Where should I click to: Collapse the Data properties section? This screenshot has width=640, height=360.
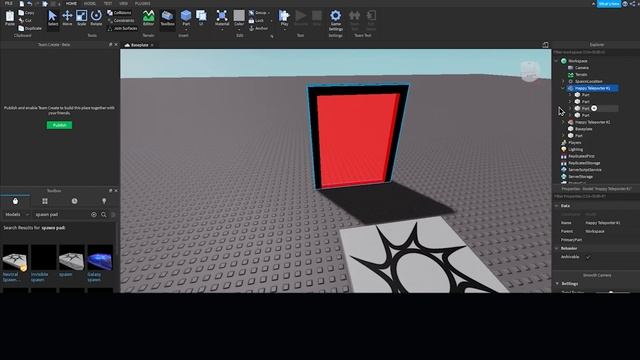pos(557,206)
